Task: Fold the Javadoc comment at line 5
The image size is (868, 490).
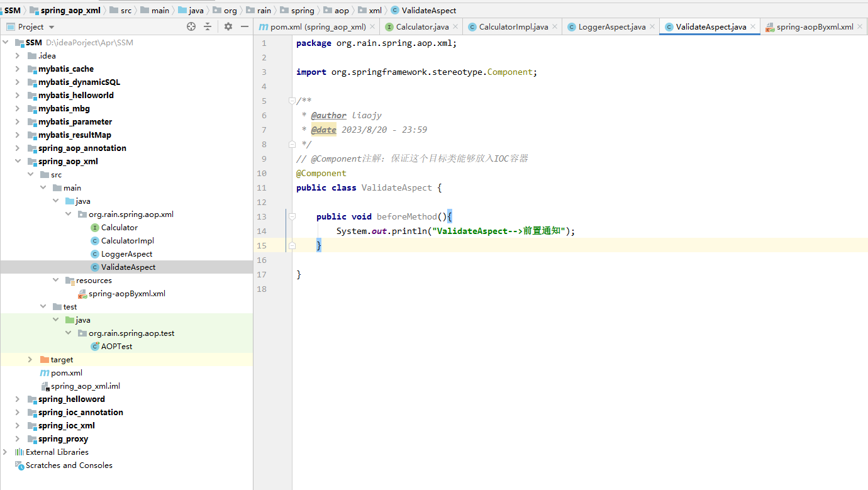Action: (x=292, y=101)
